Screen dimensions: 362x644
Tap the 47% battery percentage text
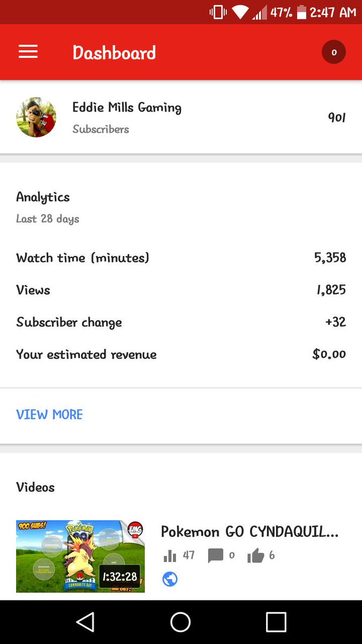pos(281,12)
